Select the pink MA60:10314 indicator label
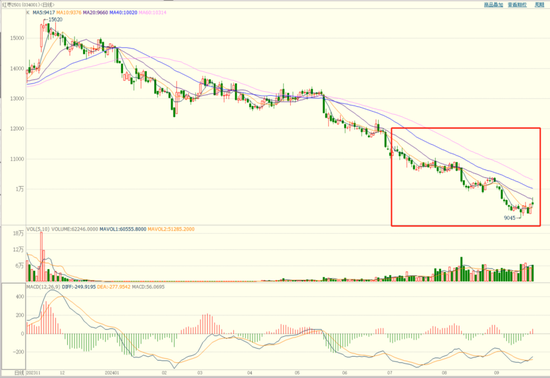The height and width of the screenshot is (378, 550). [x=152, y=13]
